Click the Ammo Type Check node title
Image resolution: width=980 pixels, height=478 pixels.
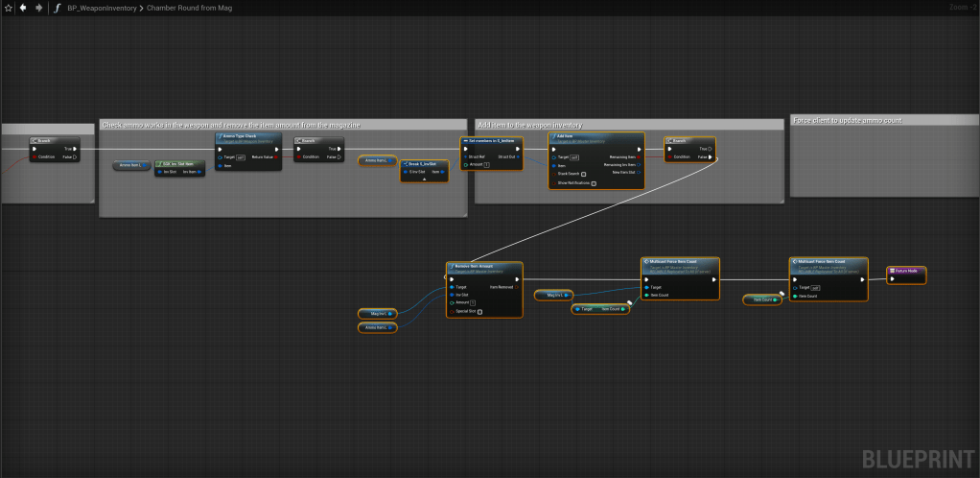point(247,137)
